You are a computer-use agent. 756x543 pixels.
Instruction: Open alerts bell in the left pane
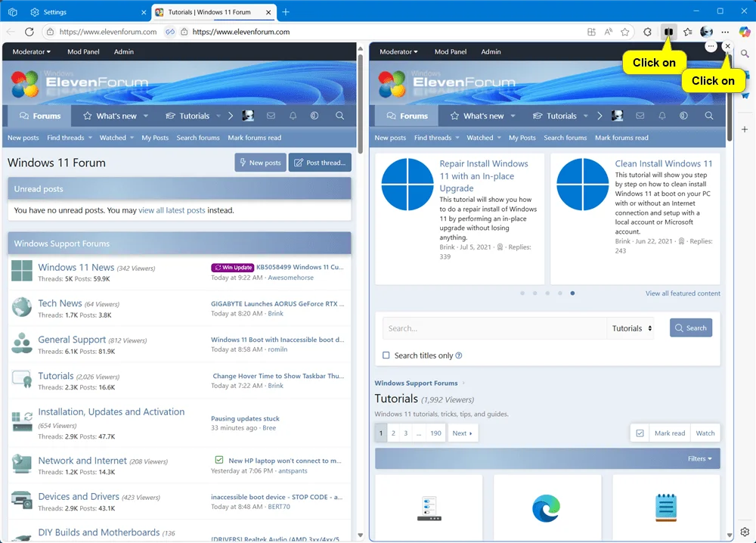pos(293,116)
